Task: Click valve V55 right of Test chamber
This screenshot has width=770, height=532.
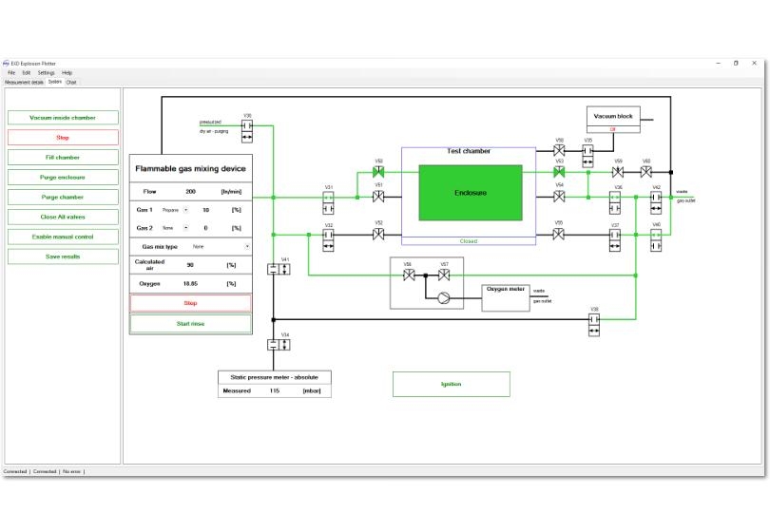Action: tap(559, 235)
